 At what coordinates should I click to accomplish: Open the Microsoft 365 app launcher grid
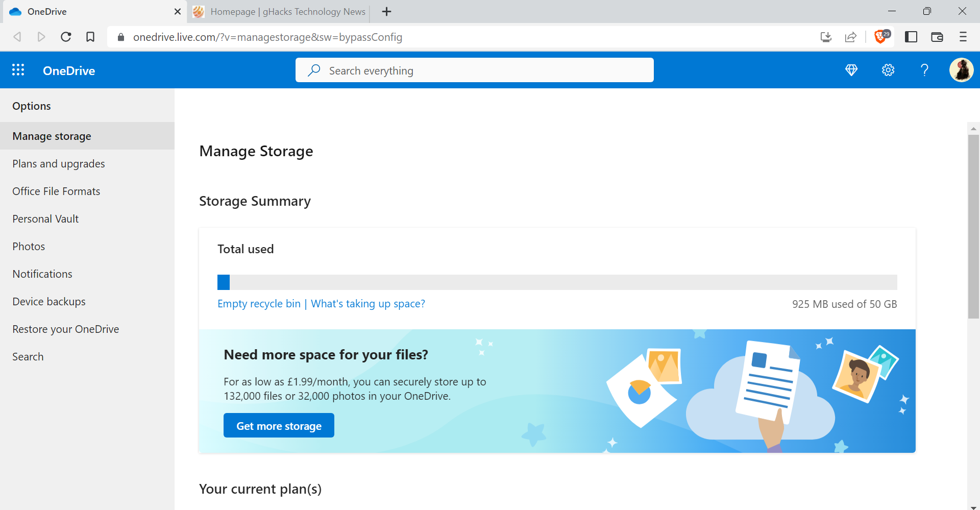coord(18,70)
